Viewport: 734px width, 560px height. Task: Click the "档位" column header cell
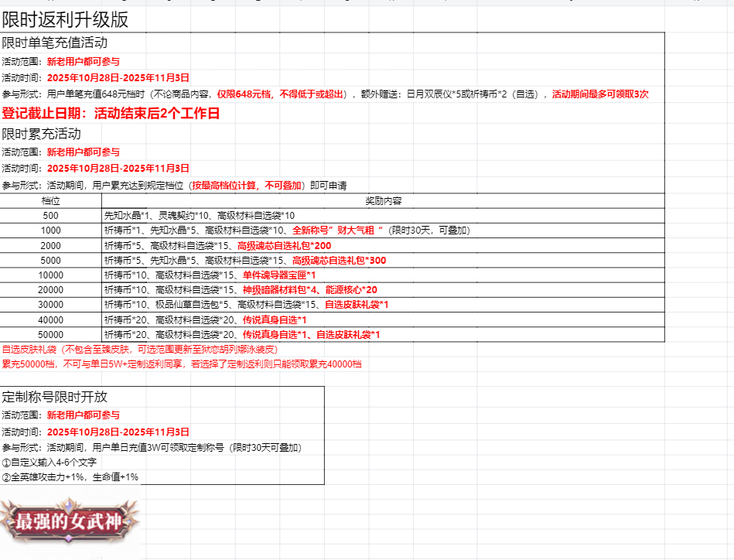tap(51, 201)
